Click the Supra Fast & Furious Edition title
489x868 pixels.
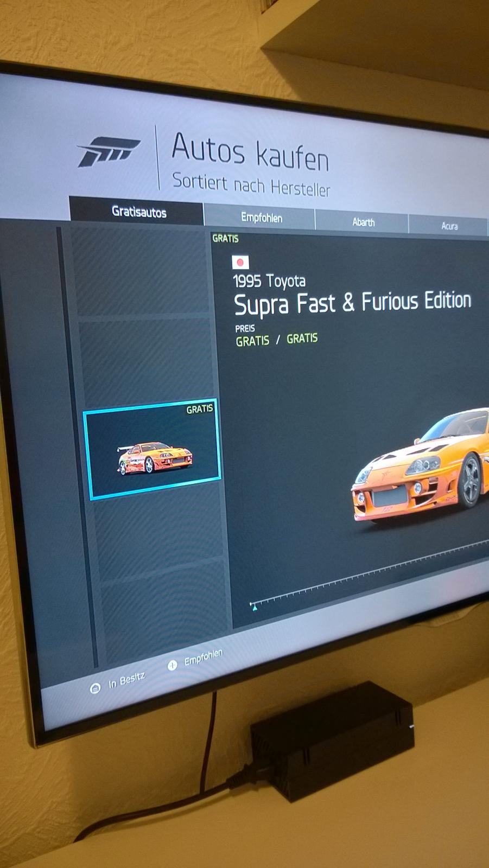pos(352,303)
